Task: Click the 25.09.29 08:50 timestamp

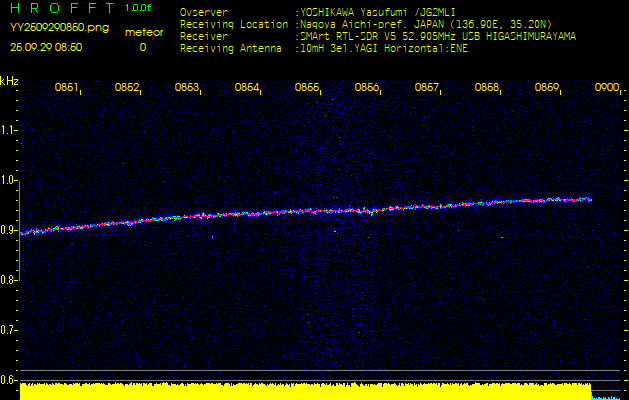Action: tap(46, 47)
